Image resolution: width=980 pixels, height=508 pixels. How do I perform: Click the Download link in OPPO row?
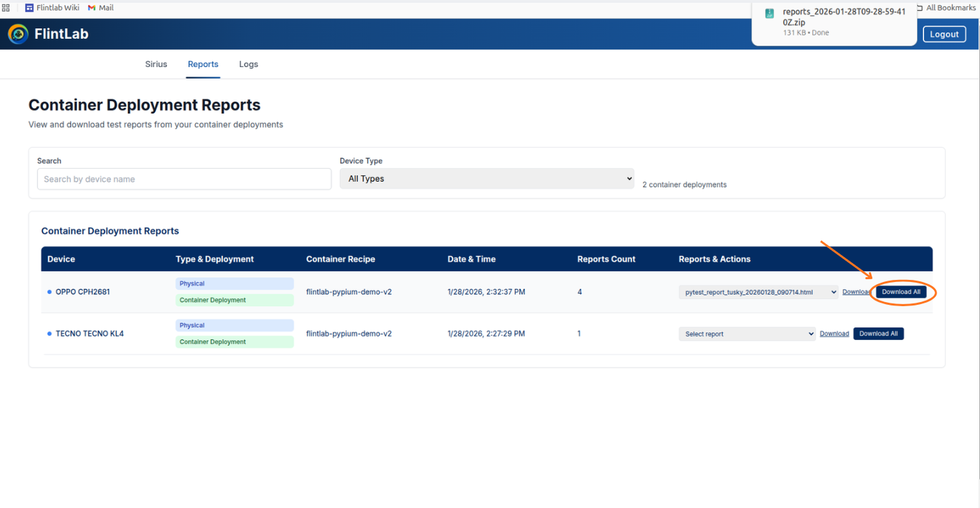(x=857, y=292)
